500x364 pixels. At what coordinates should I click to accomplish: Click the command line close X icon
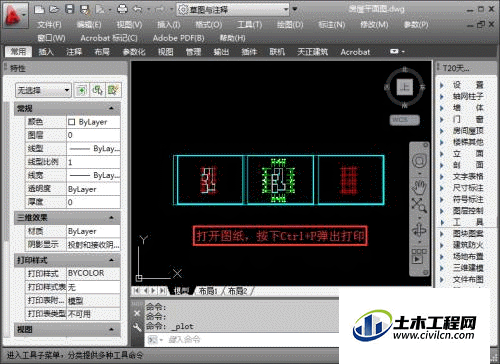pos(137,313)
